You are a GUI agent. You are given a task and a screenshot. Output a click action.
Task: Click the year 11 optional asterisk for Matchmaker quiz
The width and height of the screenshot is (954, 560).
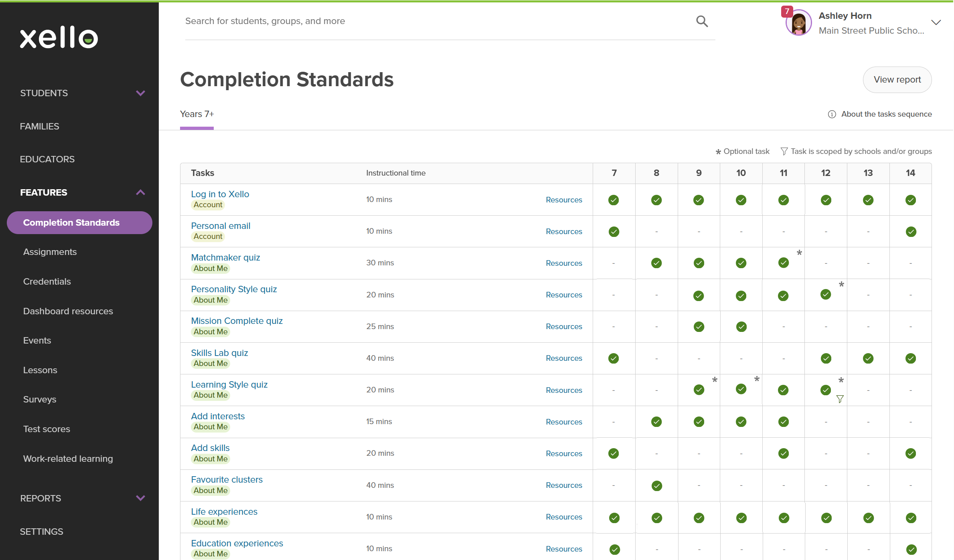click(799, 253)
